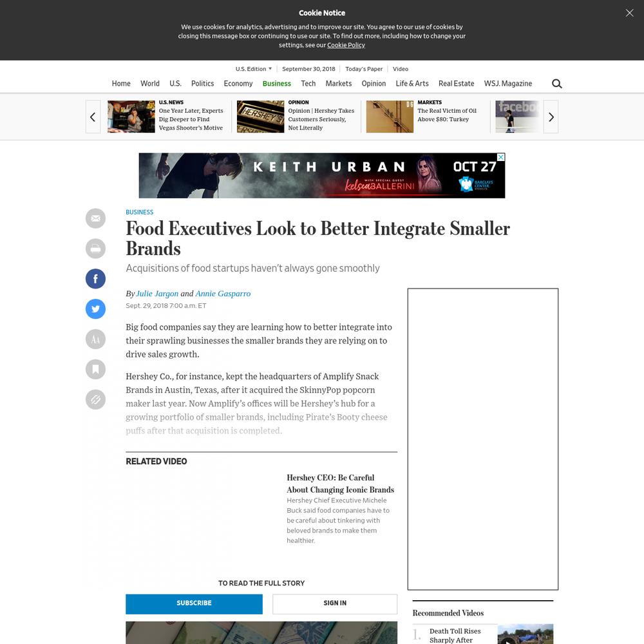Open the Facebook story thumbnail
The width and height of the screenshot is (644, 644).
[x=518, y=117]
